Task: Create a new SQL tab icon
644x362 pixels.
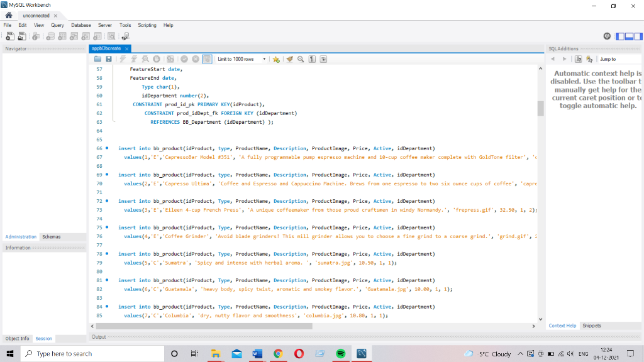Action: [10, 36]
